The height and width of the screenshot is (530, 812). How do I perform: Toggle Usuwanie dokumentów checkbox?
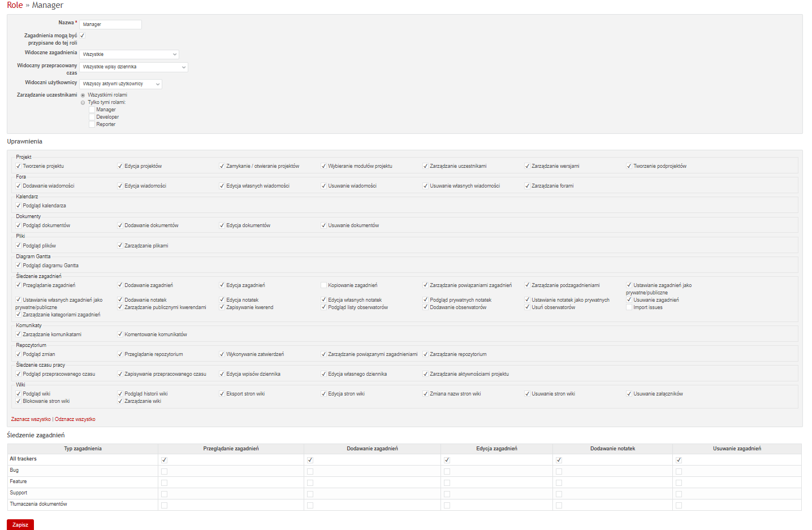[323, 225]
